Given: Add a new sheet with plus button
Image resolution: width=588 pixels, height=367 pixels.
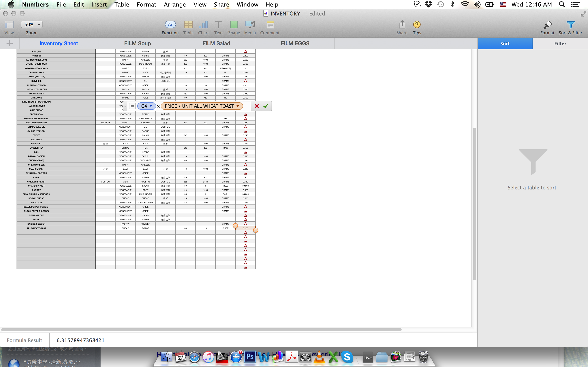Looking at the screenshot, I should click(x=9, y=43).
